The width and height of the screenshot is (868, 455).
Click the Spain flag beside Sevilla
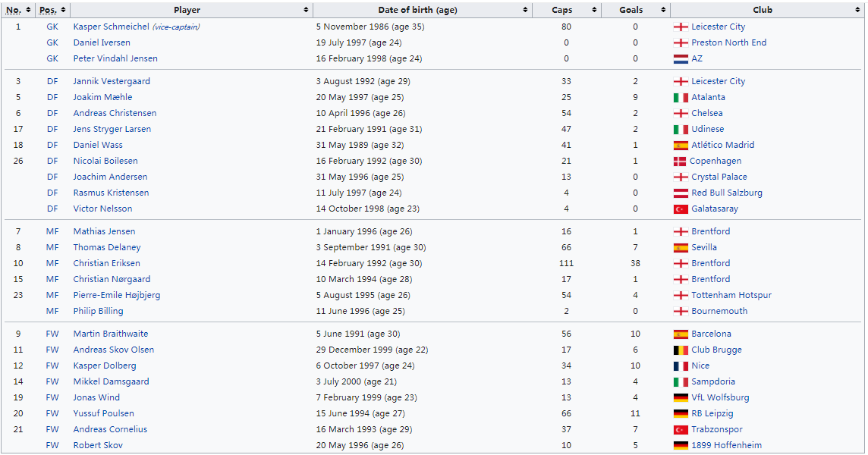[681, 247]
